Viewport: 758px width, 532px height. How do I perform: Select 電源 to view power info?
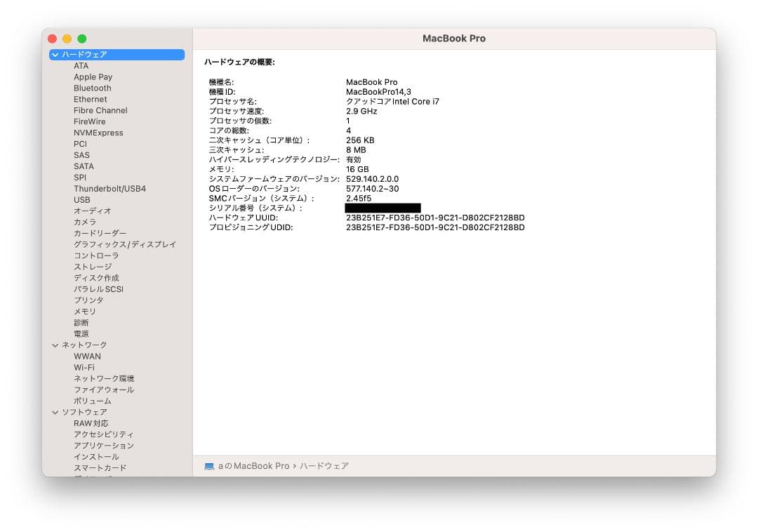tap(81, 333)
